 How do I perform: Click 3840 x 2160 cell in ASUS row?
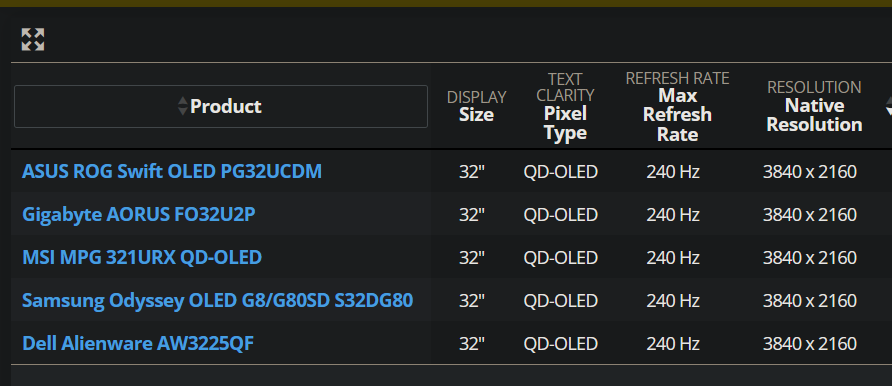[810, 172]
